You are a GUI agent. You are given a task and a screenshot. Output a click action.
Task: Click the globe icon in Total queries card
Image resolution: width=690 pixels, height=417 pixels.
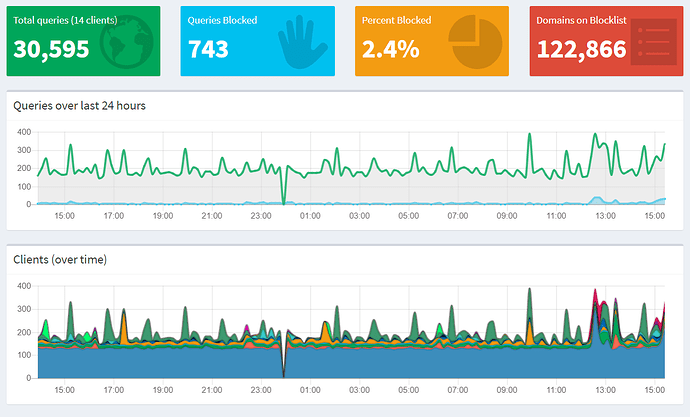(125, 42)
